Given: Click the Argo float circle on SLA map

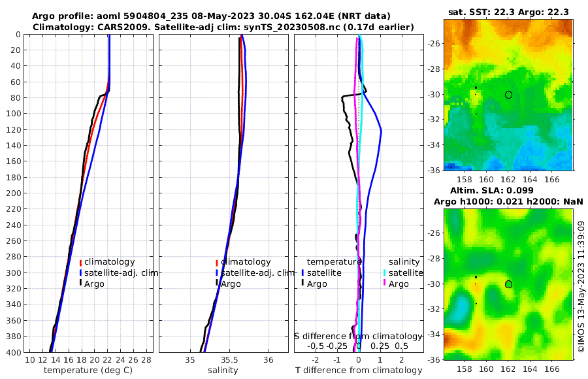Looking at the screenshot, I should [508, 284].
